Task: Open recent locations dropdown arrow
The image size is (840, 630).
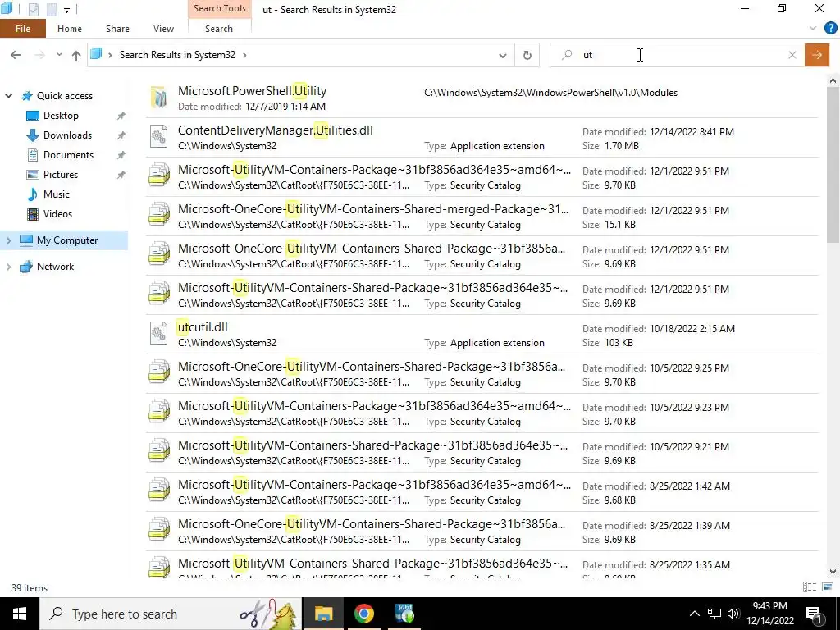Action: click(59, 55)
